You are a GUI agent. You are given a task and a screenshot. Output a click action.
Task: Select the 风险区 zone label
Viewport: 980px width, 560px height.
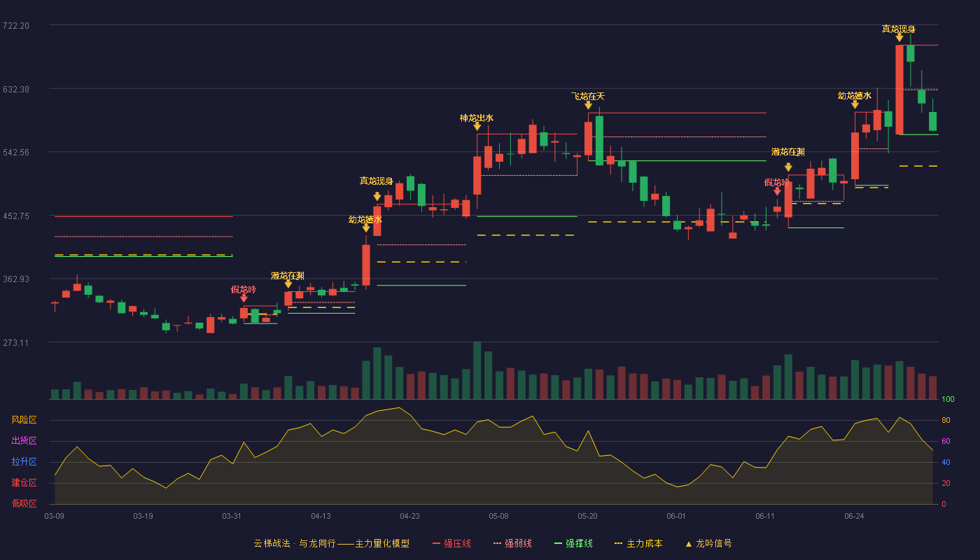click(x=24, y=420)
